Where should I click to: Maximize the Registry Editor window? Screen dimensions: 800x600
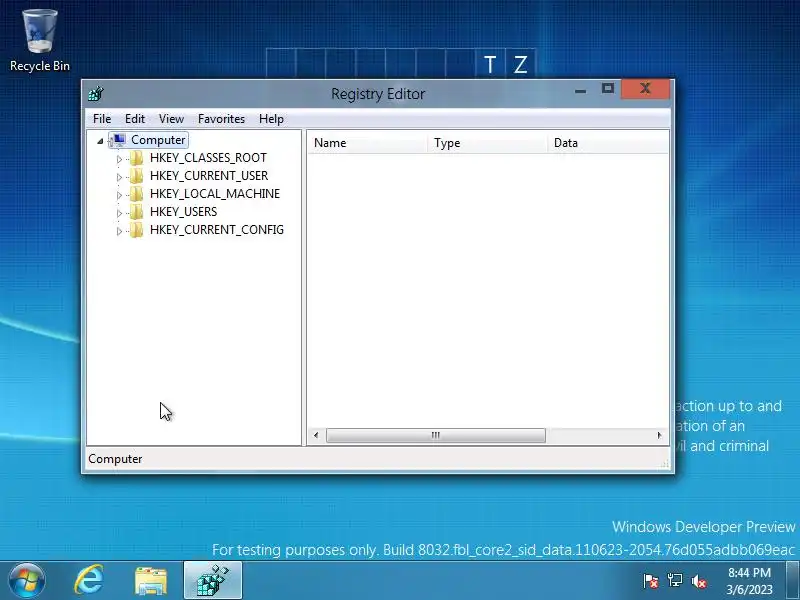(x=607, y=89)
